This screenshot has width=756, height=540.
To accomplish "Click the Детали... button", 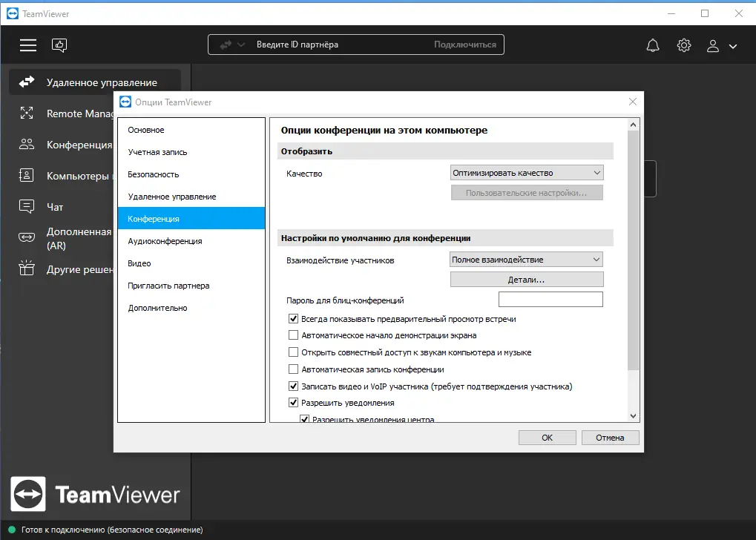I will (527, 279).
